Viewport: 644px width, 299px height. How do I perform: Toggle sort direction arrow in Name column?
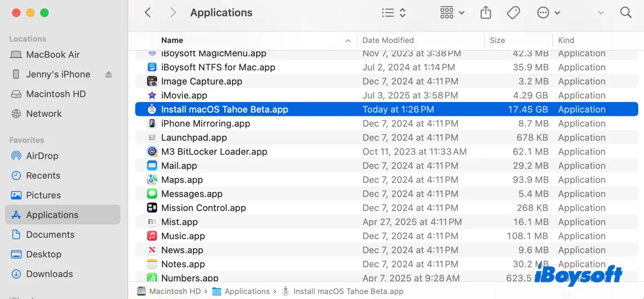tap(348, 41)
